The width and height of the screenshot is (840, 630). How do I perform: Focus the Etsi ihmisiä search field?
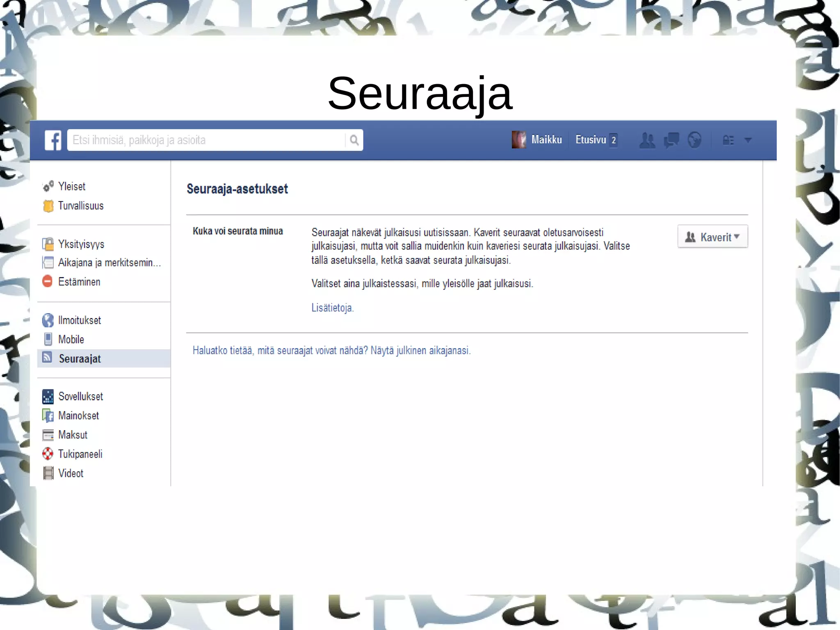coord(205,140)
